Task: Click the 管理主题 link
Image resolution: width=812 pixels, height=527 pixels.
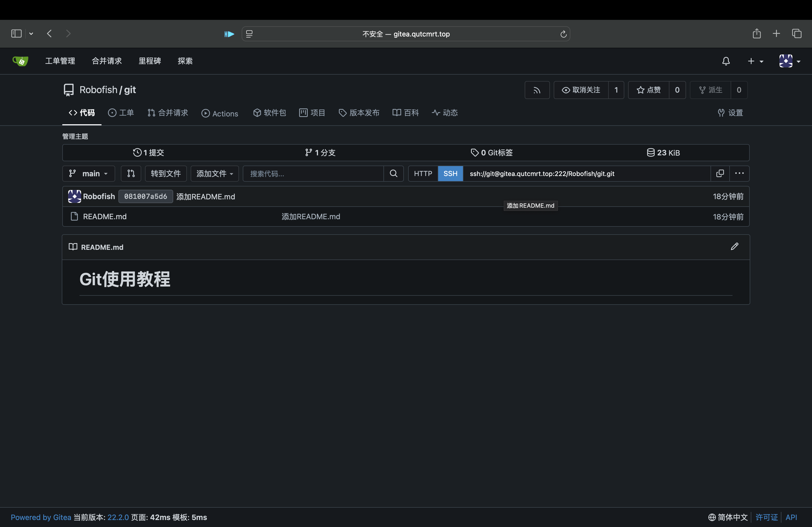Action: click(x=75, y=136)
